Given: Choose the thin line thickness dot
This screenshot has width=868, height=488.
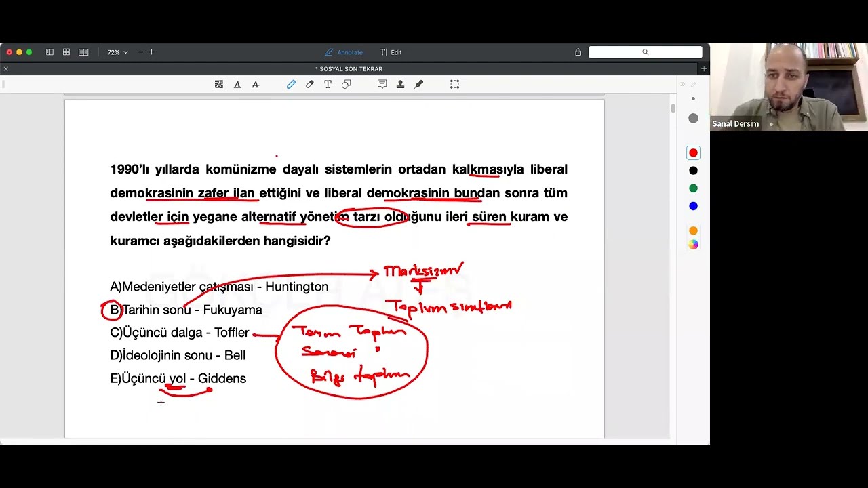Looking at the screenshot, I should (693, 99).
